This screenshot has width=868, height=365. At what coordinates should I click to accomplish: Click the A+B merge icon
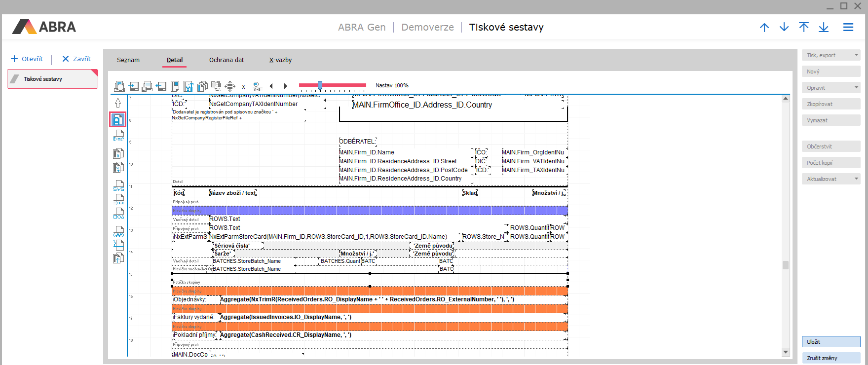257,86
